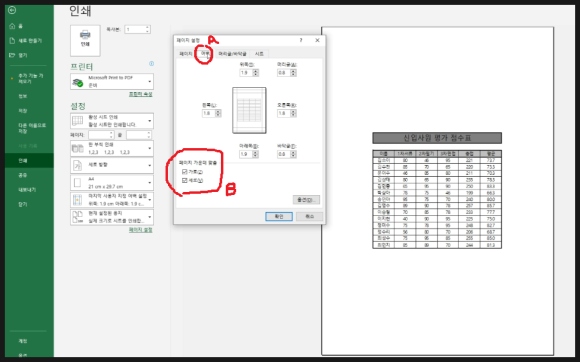Image resolution: width=580 pixels, height=362 pixels.
Task: Switch to the 페이지 tab in dialog
Action: [x=186, y=54]
